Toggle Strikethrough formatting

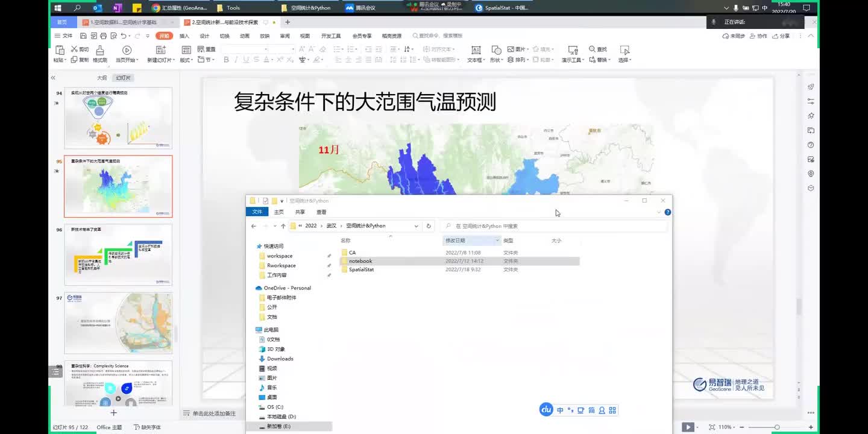[x=256, y=60]
